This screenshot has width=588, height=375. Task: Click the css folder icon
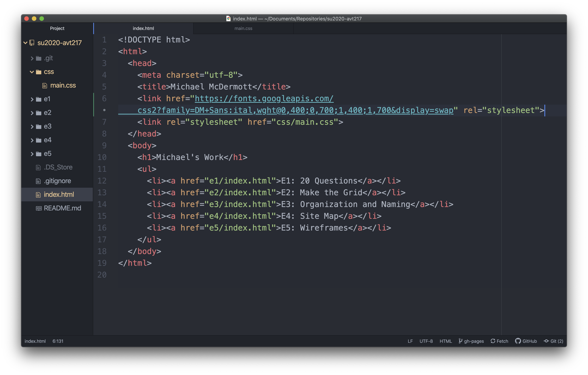tap(39, 72)
